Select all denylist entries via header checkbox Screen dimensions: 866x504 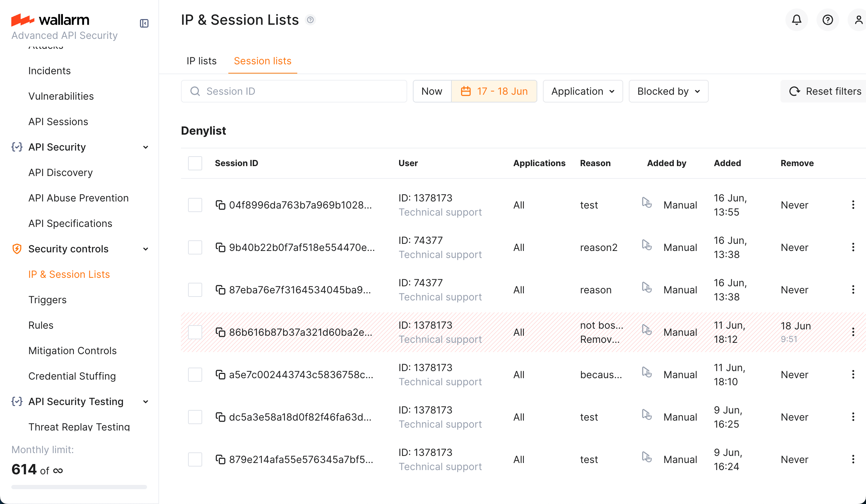195,163
